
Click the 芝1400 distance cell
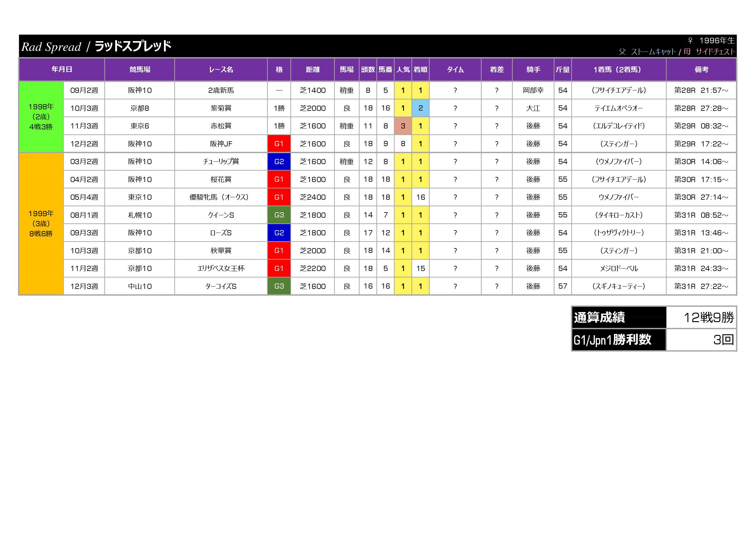[x=312, y=90]
